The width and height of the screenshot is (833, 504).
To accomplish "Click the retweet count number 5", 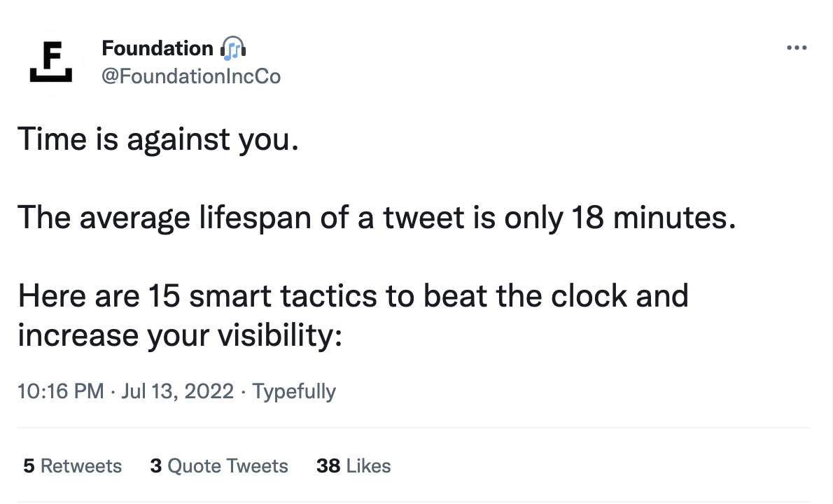I will [x=29, y=466].
